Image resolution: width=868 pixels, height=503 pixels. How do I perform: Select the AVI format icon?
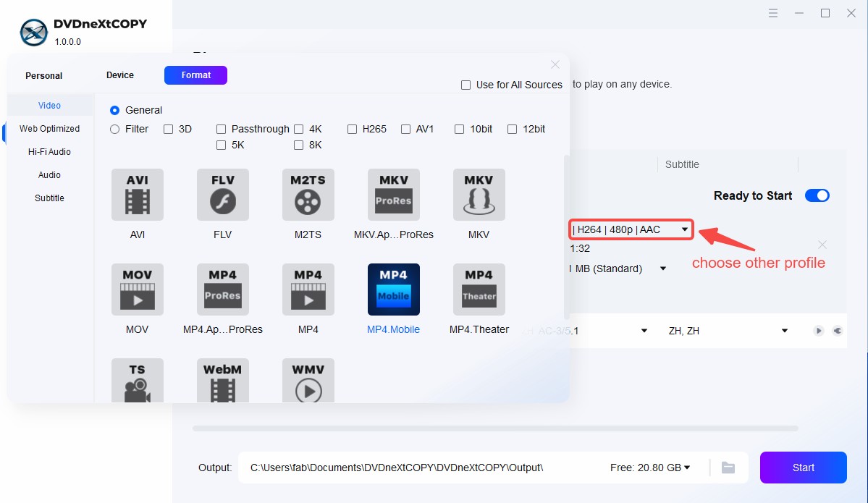pos(138,195)
